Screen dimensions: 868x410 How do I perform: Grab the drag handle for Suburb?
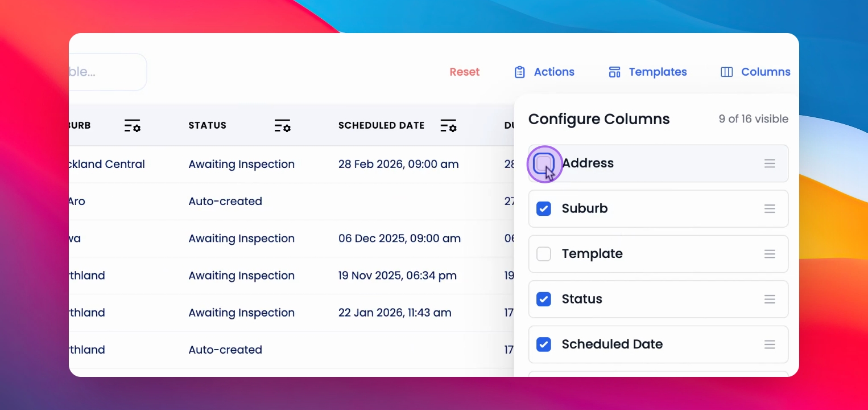(770, 209)
